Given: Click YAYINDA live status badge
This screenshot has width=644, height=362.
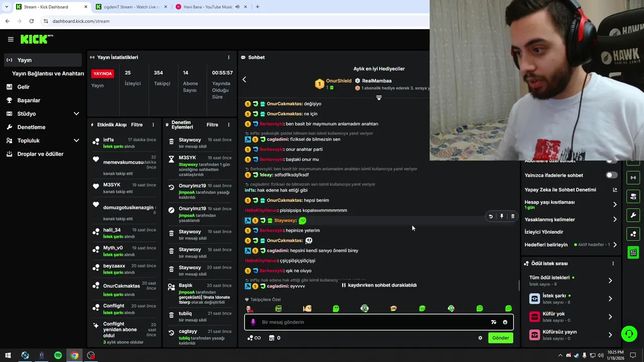Looking at the screenshot, I should point(103,73).
